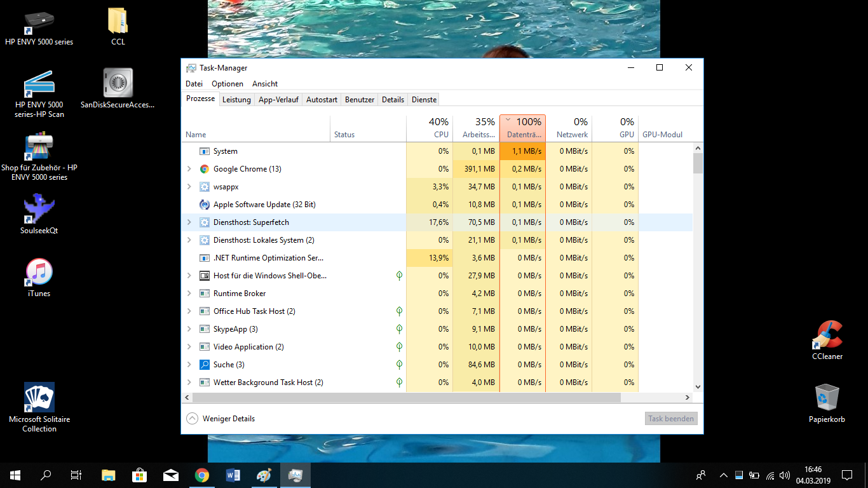
Task: Open Paint app on taskbar
Action: click(x=264, y=475)
